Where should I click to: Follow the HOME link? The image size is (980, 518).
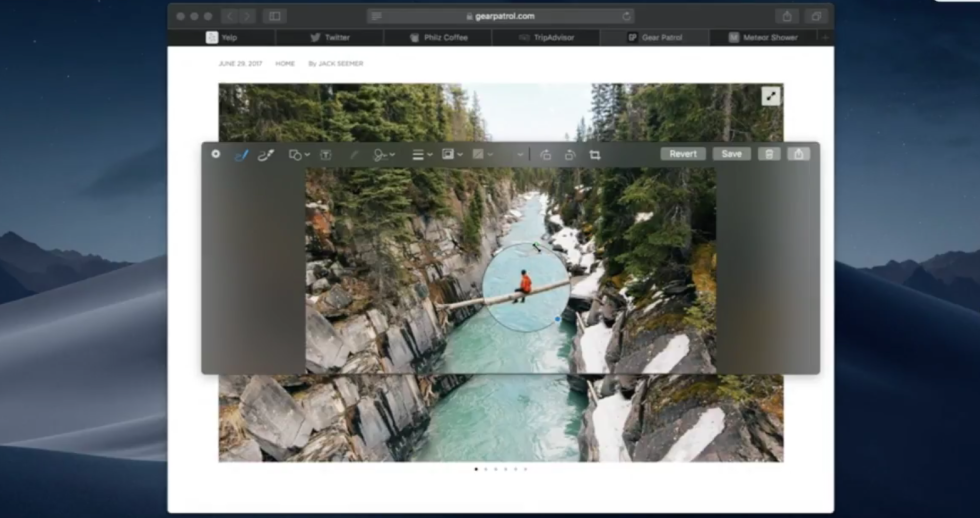pyautogui.click(x=285, y=64)
